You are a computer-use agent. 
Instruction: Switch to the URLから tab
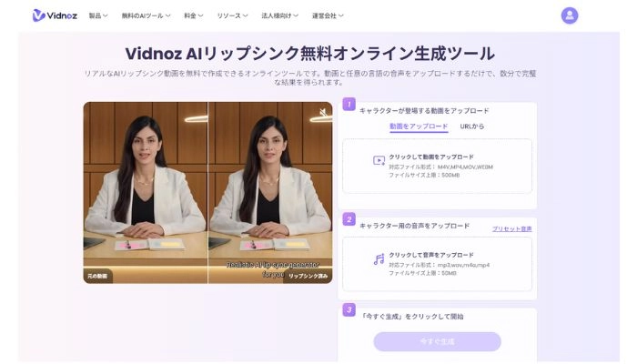tap(471, 126)
